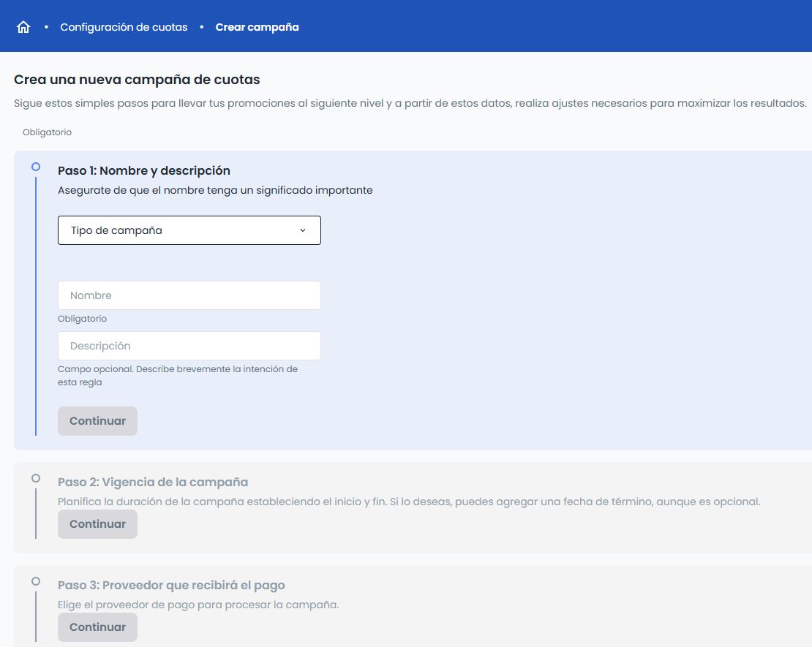This screenshot has height=647, width=812.
Task: Go to home via the house icon
Action: coord(23,27)
